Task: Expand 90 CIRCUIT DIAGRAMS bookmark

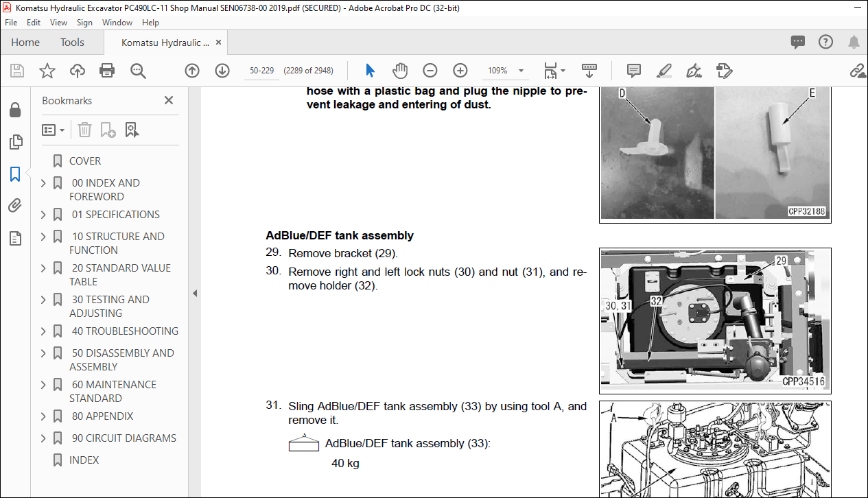Action: 44,438
